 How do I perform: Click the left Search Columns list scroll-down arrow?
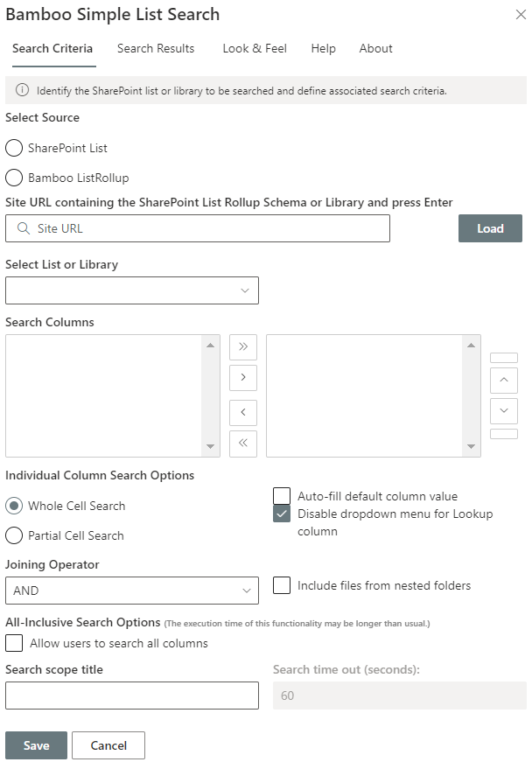(210, 446)
